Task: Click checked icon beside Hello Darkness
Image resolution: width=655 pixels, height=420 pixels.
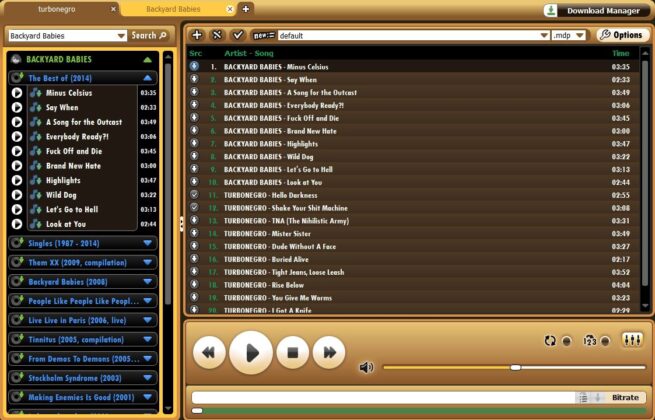Action: point(194,194)
